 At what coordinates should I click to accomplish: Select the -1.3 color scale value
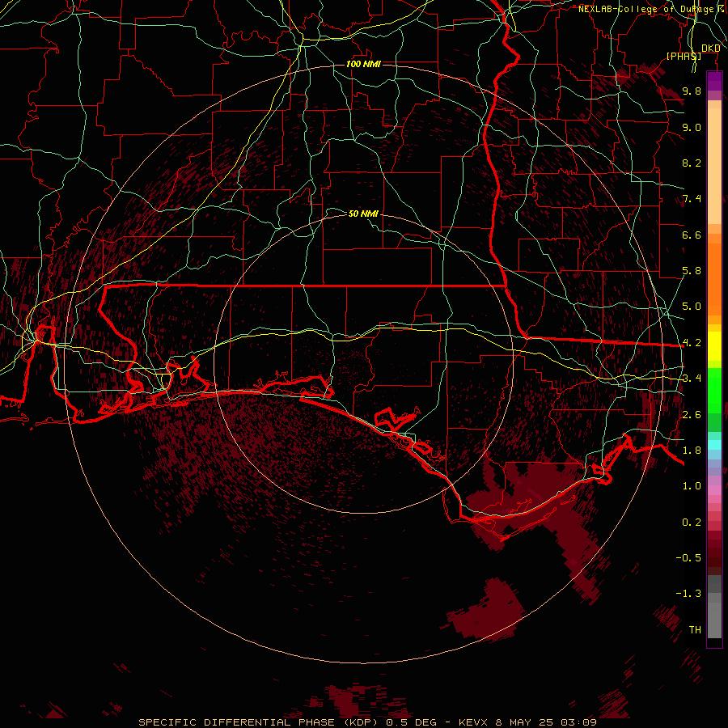click(688, 594)
